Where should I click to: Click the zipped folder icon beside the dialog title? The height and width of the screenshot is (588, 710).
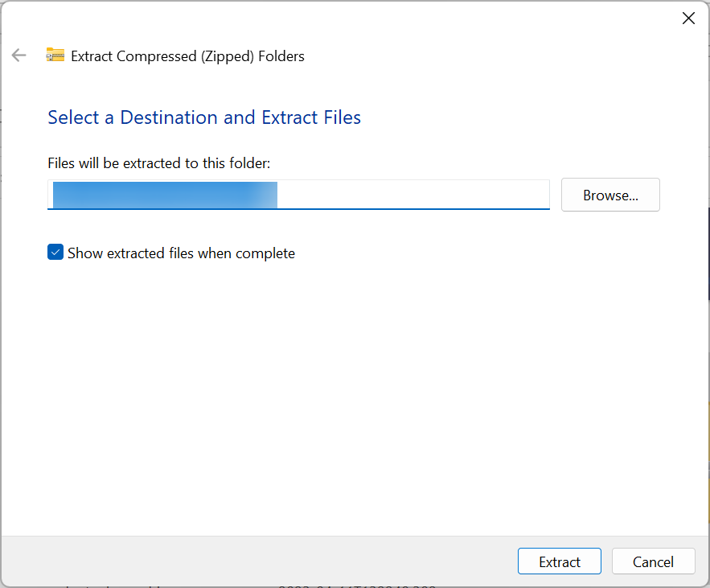tap(54, 56)
